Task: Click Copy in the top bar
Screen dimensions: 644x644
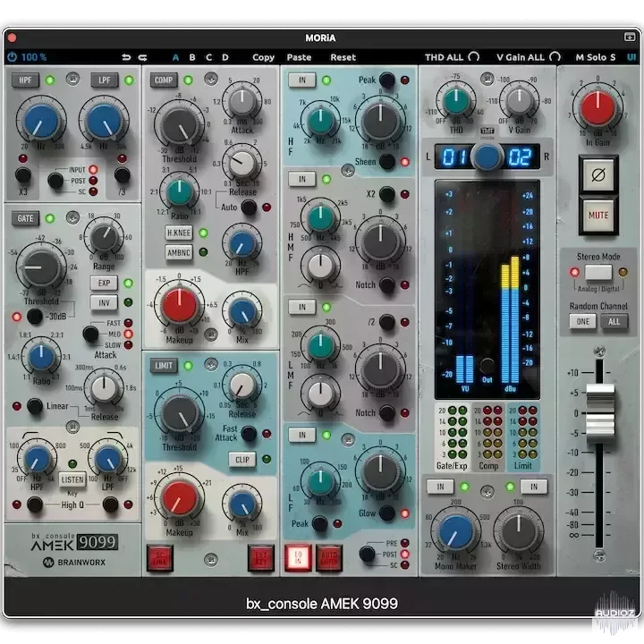Action: pos(263,57)
